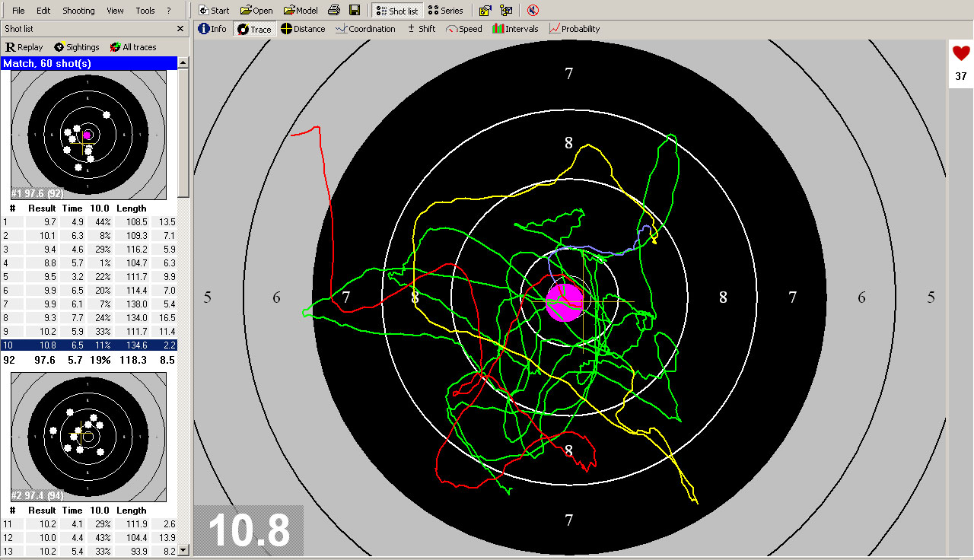Open the Tools menu

click(145, 11)
